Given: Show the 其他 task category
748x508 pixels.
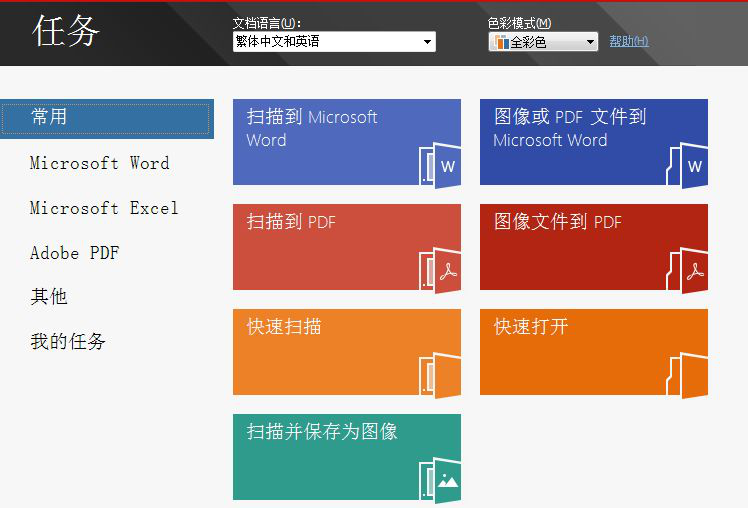Looking at the screenshot, I should tap(49, 297).
